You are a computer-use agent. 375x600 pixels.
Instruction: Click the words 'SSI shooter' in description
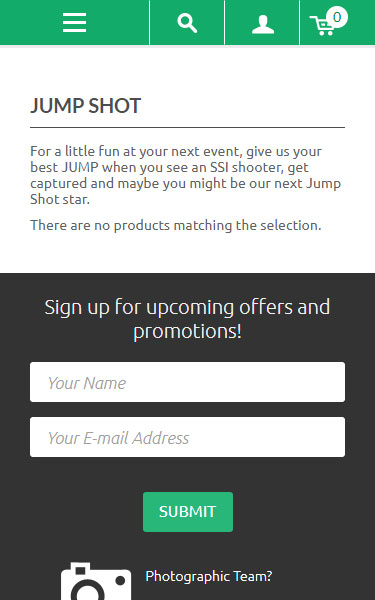[247, 167]
